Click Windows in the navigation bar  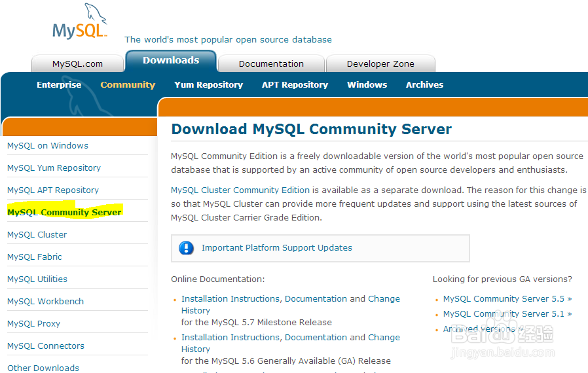coord(367,84)
